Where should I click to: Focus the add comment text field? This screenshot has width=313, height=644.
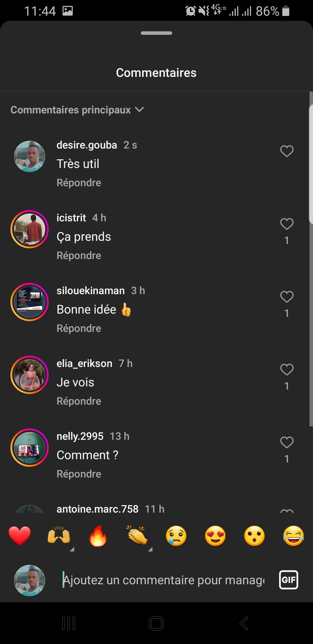[x=164, y=580]
